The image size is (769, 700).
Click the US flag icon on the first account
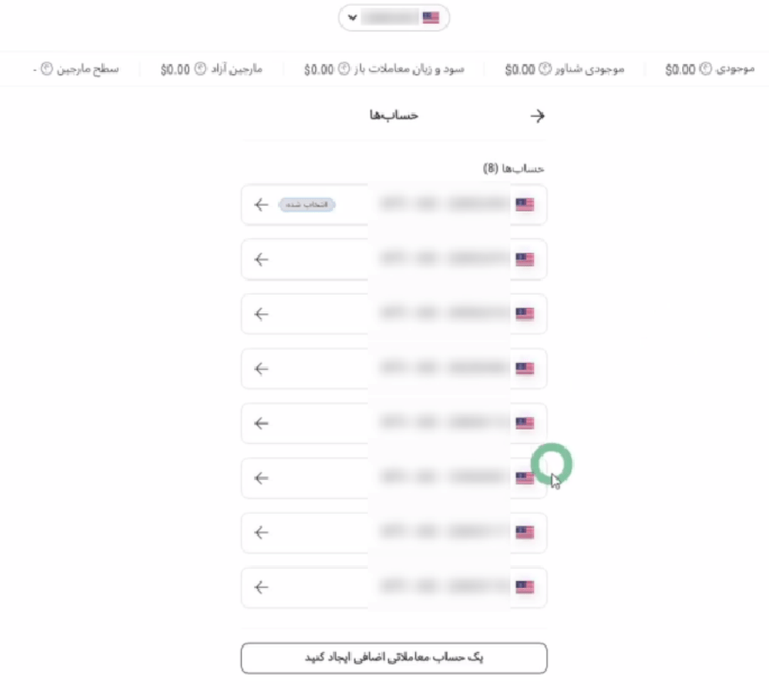pyautogui.click(x=526, y=205)
